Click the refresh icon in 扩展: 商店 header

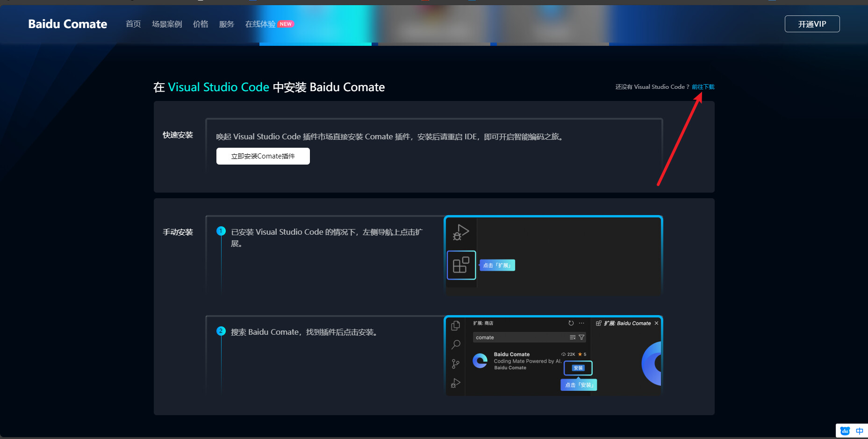(571, 323)
